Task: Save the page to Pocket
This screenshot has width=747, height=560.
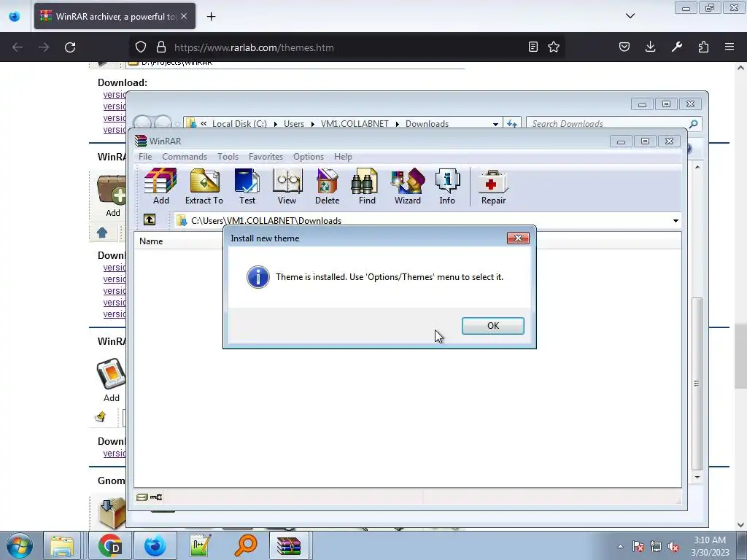Action: [x=624, y=47]
